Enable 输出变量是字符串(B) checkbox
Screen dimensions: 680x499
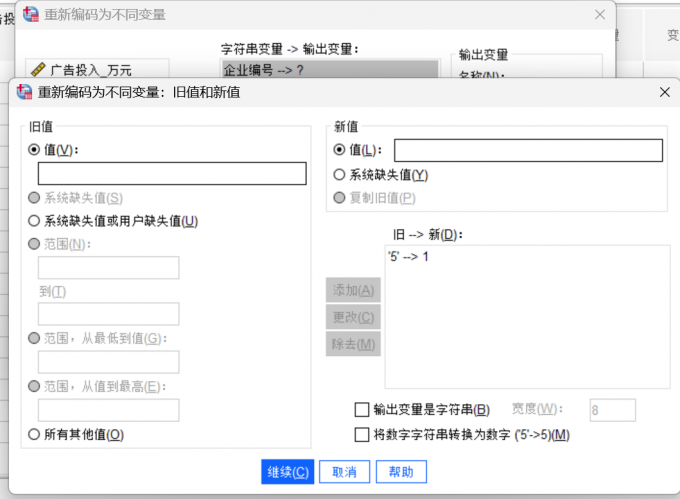point(362,410)
